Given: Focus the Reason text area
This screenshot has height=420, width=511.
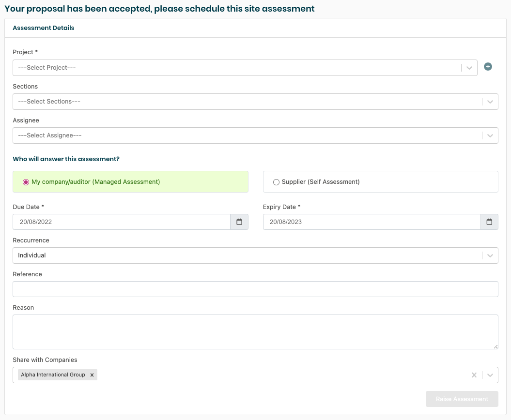Looking at the screenshot, I should 255,332.
